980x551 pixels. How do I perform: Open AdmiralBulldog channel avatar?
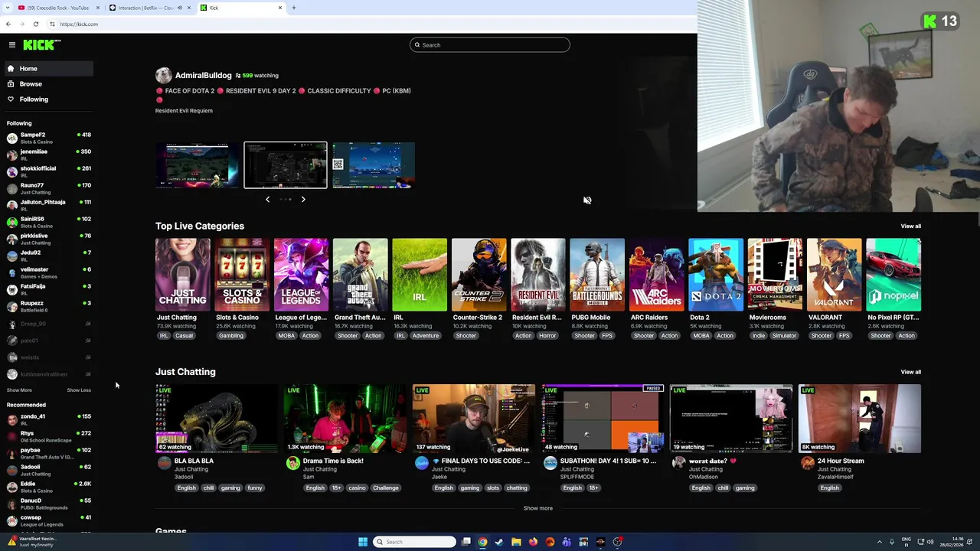coord(163,75)
